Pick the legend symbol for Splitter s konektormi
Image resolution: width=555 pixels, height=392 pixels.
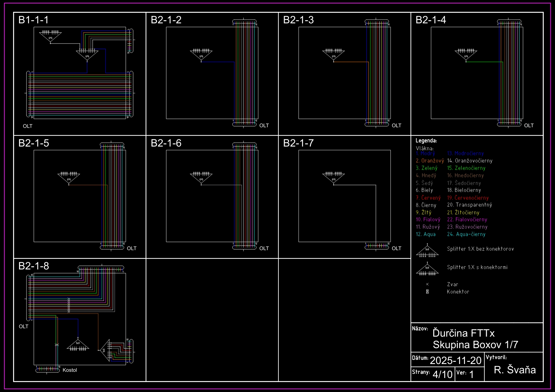pos(427,269)
